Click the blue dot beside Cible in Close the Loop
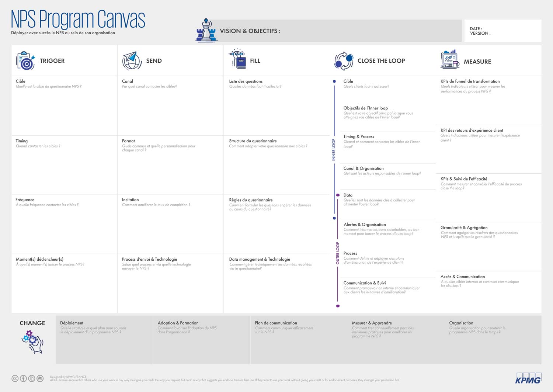The image size is (553, 392). click(x=334, y=81)
